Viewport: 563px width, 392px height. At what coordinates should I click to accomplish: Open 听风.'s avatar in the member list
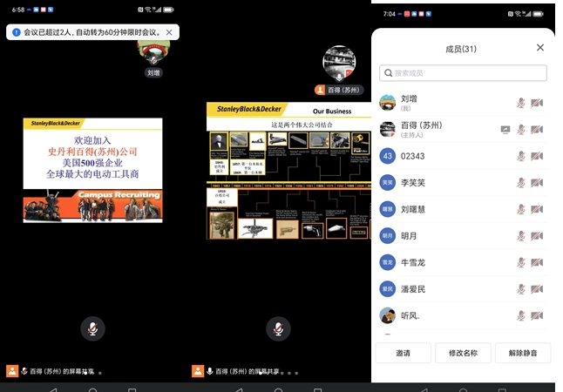click(x=388, y=315)
